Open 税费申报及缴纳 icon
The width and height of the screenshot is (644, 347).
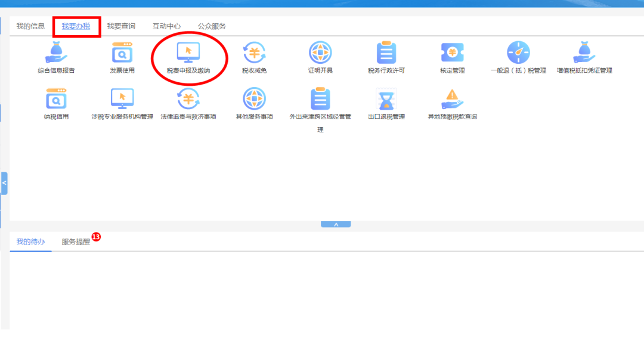[x=188, y=52]
